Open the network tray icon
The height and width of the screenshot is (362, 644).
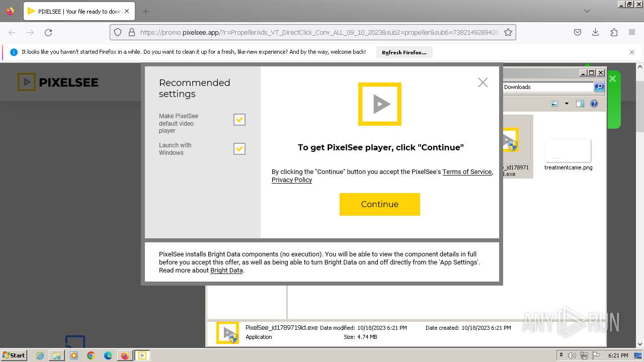point(585,355)
